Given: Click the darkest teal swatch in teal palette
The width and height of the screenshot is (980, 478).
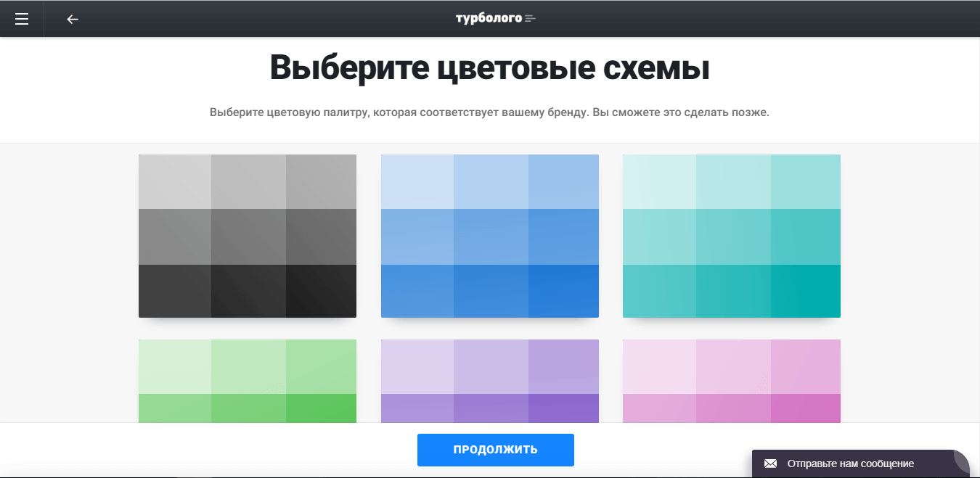Looking at the screenshot, I should pos(806,291).
